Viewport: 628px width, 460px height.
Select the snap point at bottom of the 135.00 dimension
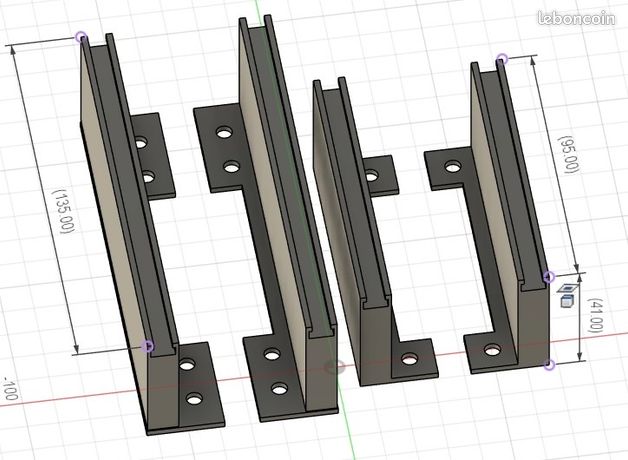pyautogui.click(x=149, y=346)
